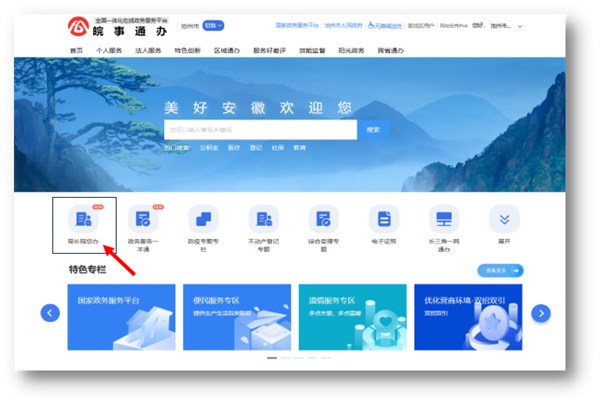Expand the user account dropdown
The width and height of the screenshot is (600, 405).
click(521, 26)
